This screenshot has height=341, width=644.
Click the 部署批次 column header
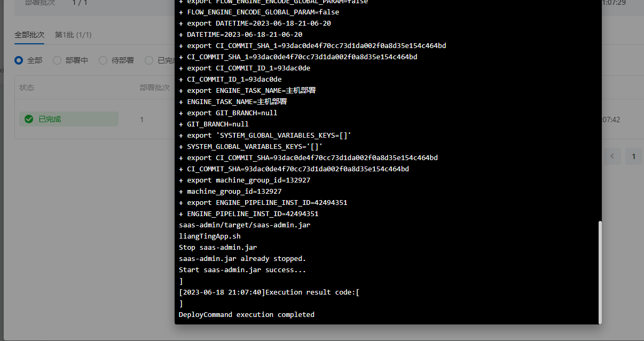pyautogui.click(x=155, y=88)
